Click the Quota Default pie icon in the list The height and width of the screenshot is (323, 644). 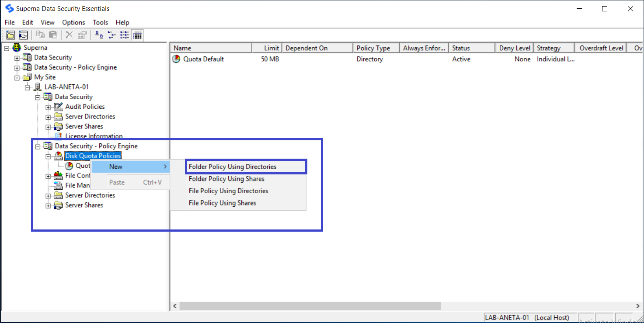[x=176, y=59]
